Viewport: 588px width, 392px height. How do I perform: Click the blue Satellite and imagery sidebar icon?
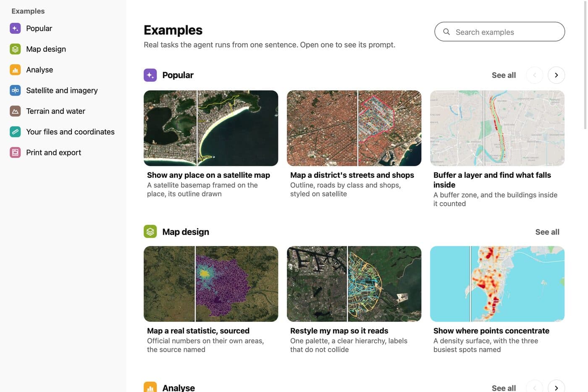pos(15,90)
